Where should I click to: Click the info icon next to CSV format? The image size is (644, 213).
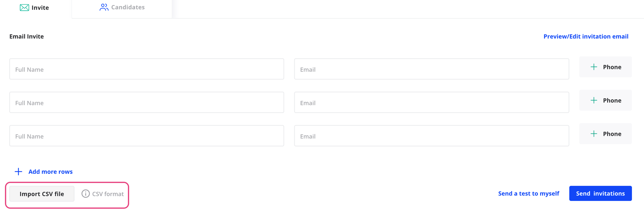(x=86, y=194)
